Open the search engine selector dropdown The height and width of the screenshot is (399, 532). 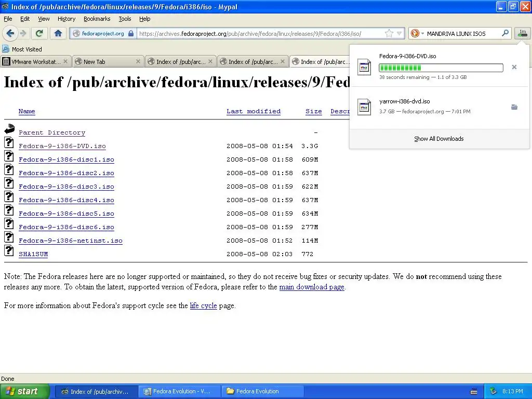(417, 34)
